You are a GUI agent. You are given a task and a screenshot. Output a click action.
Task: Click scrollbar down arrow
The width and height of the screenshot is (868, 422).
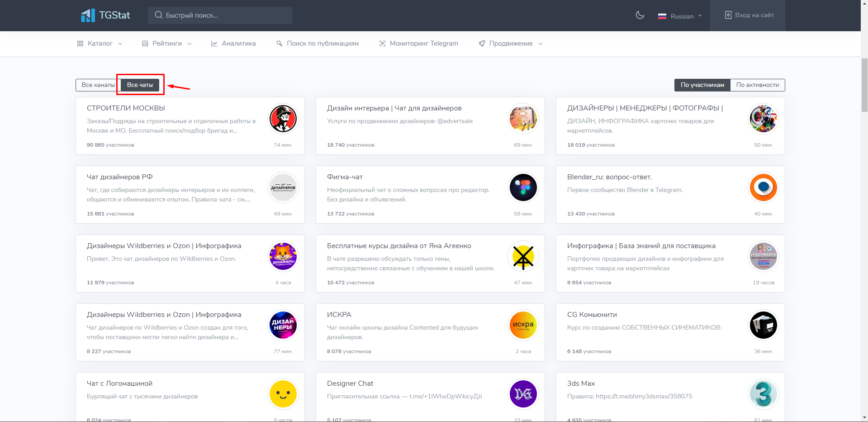[864, 418]
